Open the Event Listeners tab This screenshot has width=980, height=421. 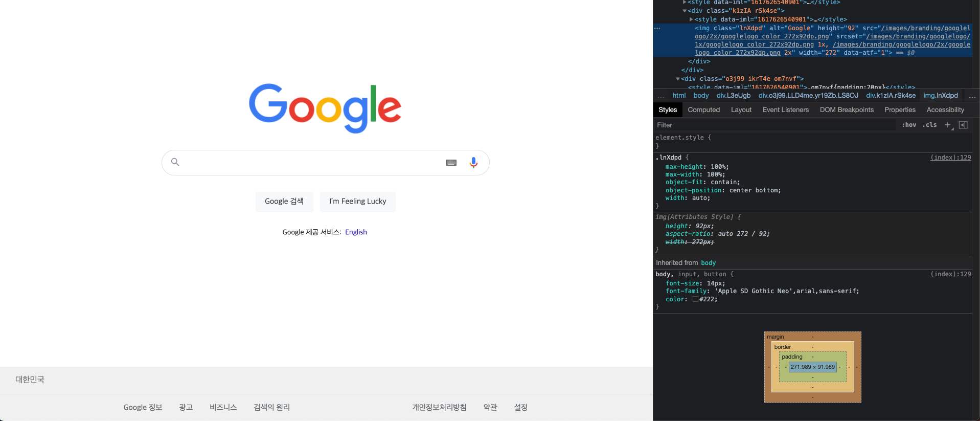(x=786, y=110)
